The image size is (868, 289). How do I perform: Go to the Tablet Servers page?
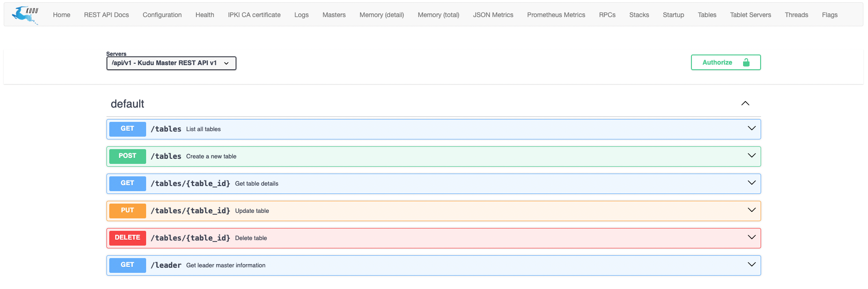pyautogui.click(x=750, y=15)
